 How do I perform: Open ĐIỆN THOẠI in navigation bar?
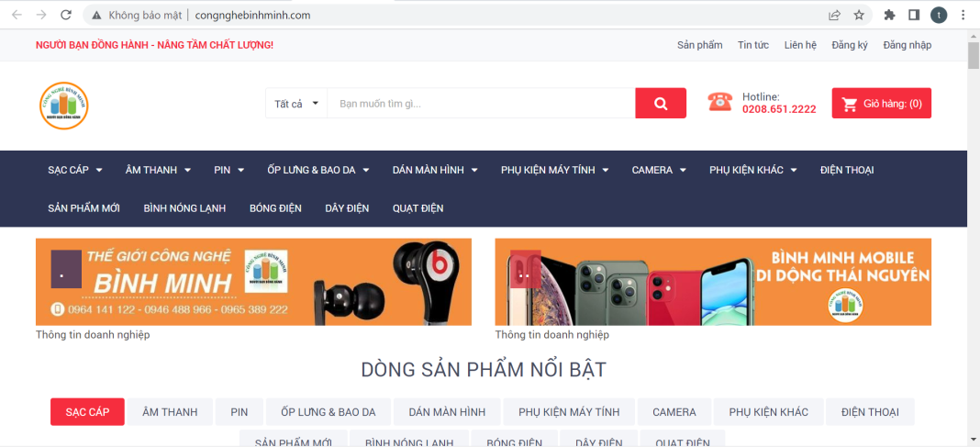(x=847, y=170)
